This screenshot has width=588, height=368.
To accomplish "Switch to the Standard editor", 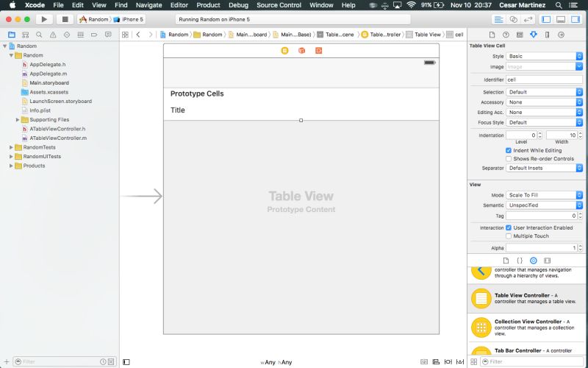I will tap(498, 20).
